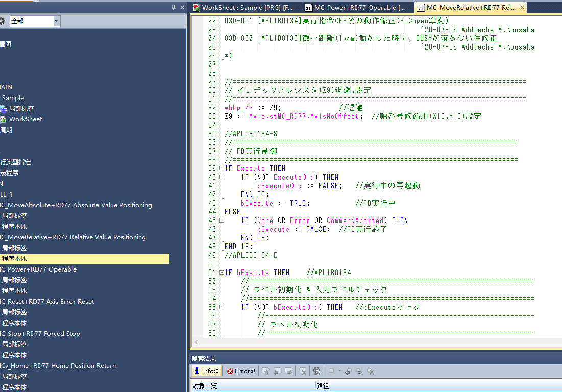Screen dimensions: 562x392
Task: Pin the navigation panel with pushpin icon
Action: 174,7
